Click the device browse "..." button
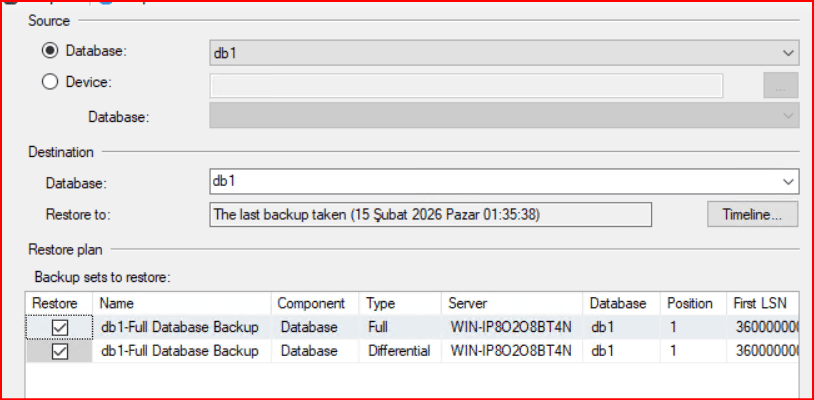 [780, 85]
